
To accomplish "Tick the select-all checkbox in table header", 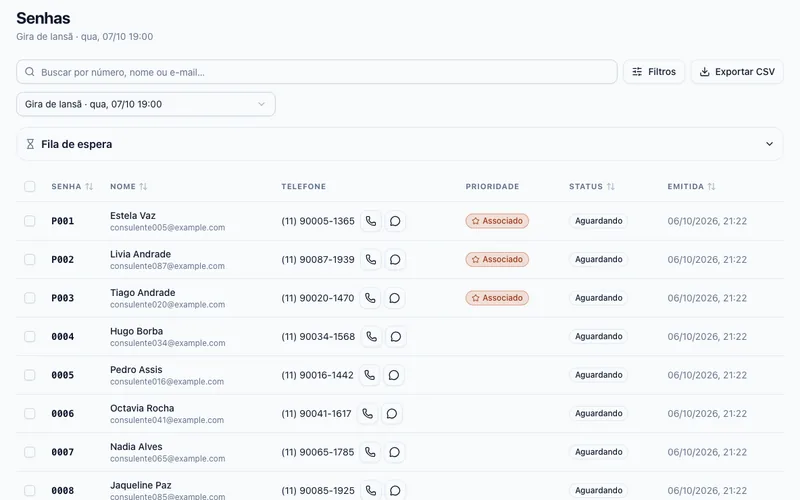I will 30,186.
